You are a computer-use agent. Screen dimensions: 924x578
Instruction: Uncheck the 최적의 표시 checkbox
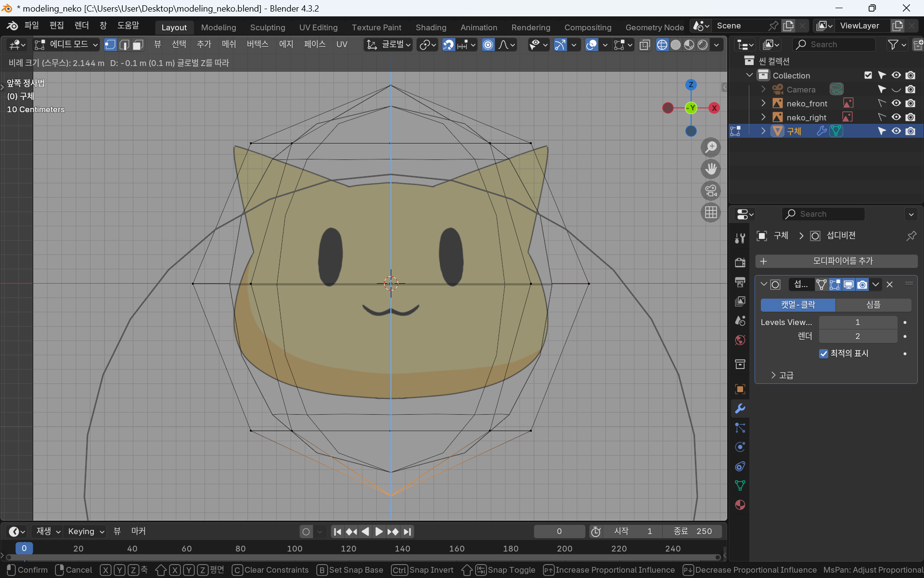(823, 354)
